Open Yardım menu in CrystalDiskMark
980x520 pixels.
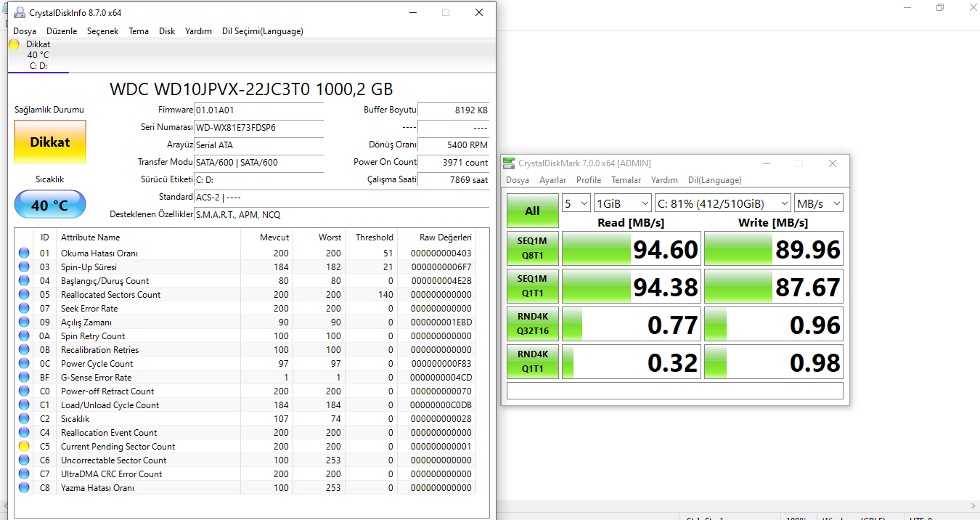click(664, 180)
